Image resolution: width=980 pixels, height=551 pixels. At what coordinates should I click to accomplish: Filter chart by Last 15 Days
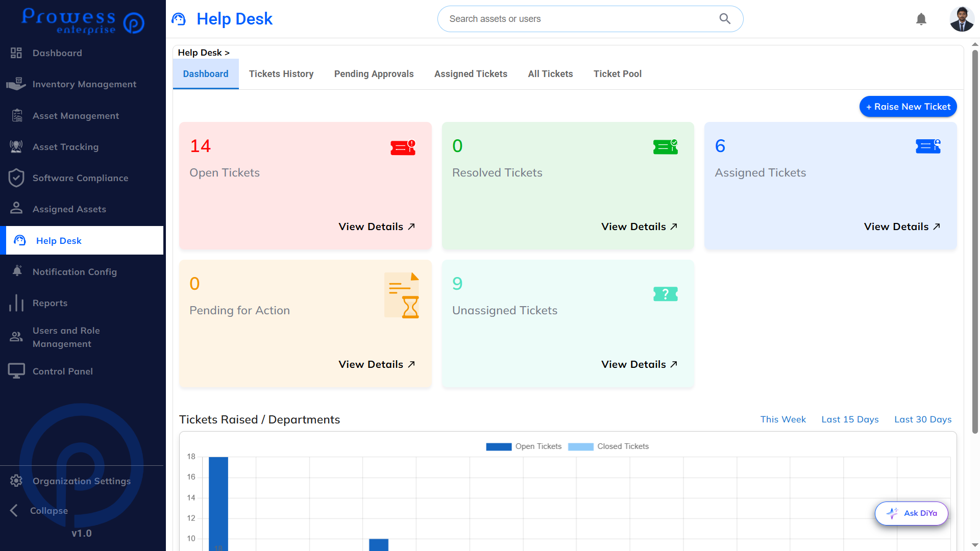[850, 419]
